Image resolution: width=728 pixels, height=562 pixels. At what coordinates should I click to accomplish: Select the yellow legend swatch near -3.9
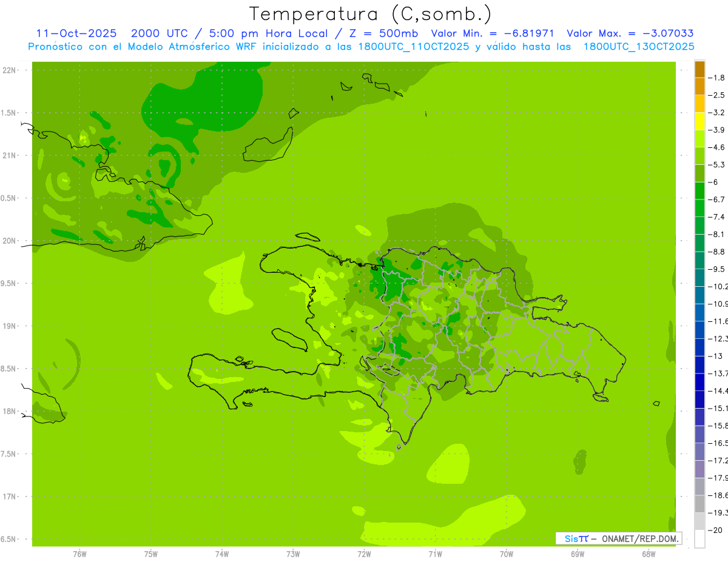(x=699, y=121)
